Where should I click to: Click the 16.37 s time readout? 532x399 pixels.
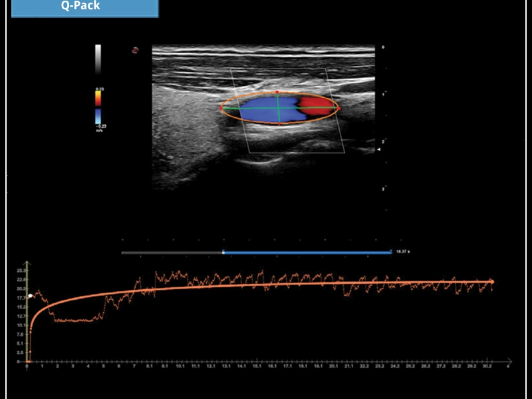tap(404, 252)
